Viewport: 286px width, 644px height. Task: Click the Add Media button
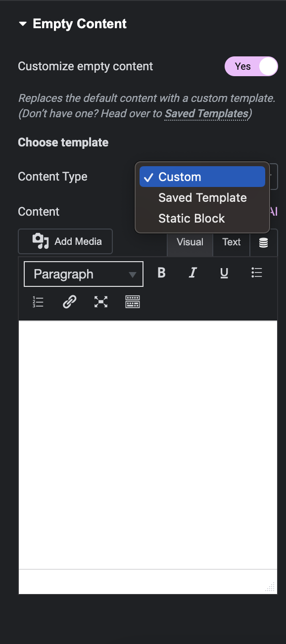(x=65, y=241)
